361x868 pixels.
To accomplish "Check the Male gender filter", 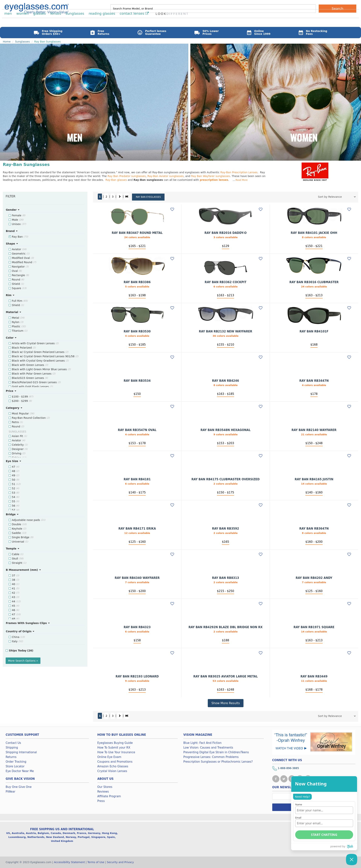I will pyautogui.click(x=10, y=220).
